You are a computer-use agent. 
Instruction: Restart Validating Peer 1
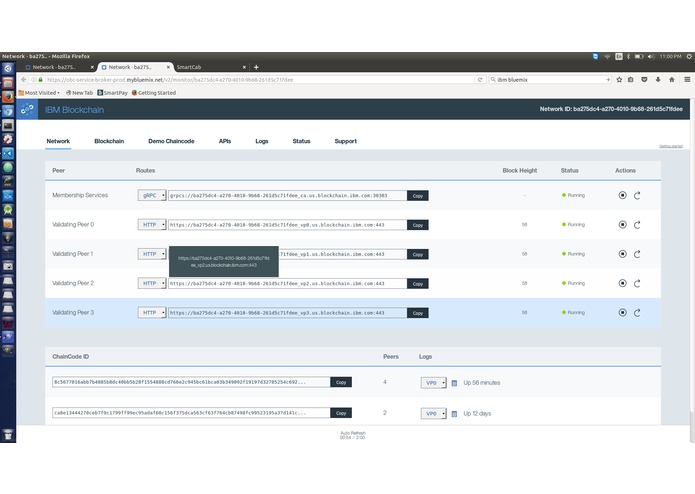637,254
